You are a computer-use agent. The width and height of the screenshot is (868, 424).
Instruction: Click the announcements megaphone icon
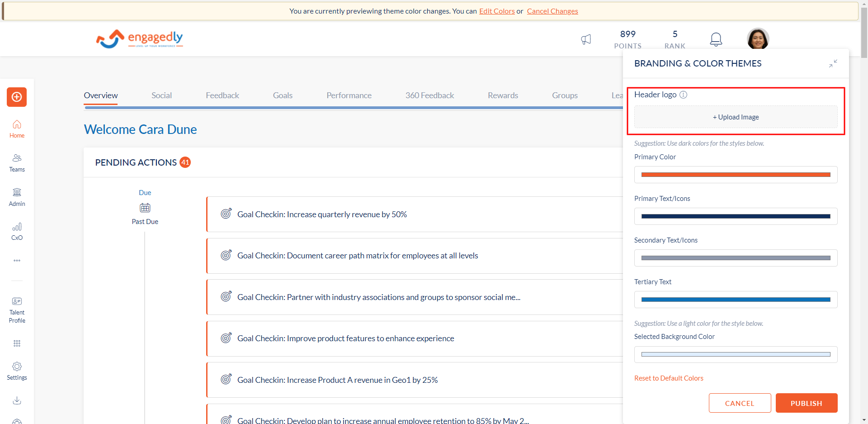[586, 39]
